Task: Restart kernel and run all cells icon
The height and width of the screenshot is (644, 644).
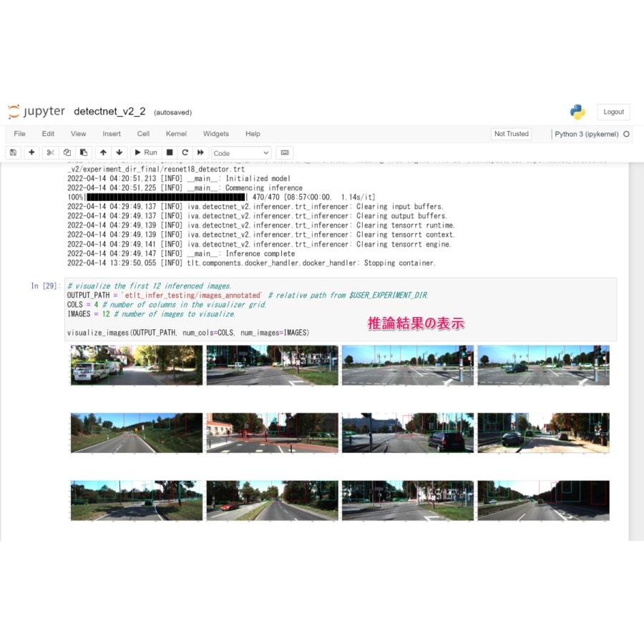Action: point(200,153)
